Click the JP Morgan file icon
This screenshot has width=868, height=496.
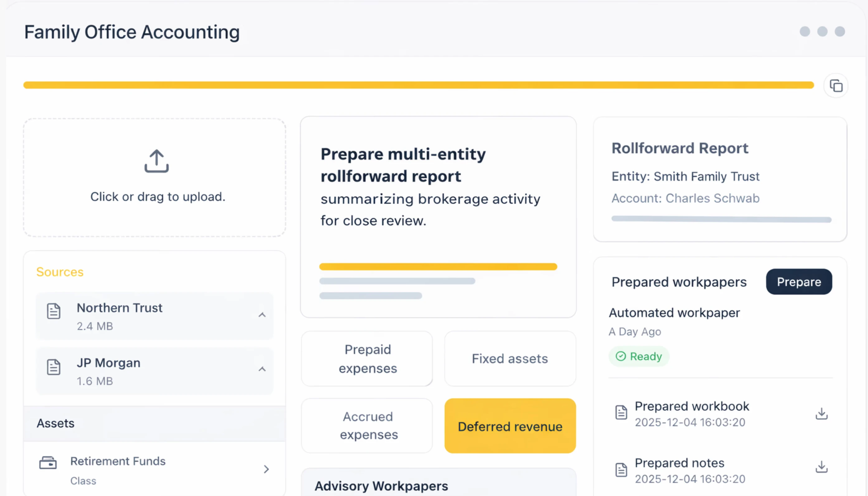pos(54,367)
